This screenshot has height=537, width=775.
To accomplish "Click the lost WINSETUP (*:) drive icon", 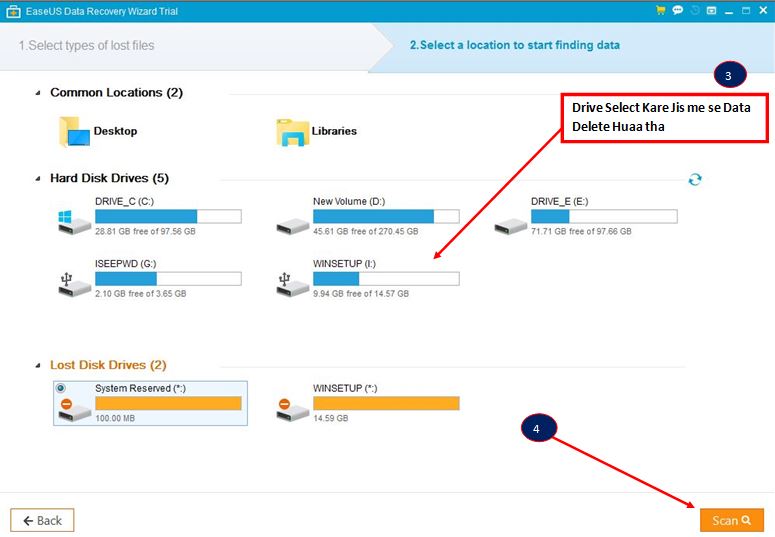I will coord(293,409).
